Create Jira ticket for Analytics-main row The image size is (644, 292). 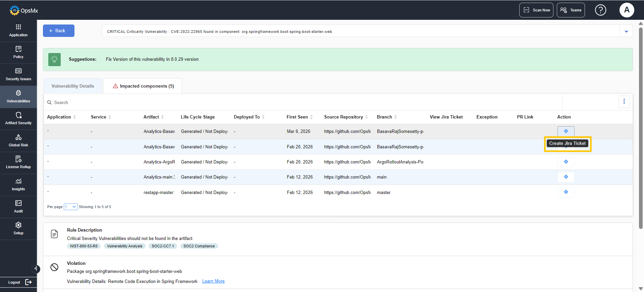coord(566,177)
